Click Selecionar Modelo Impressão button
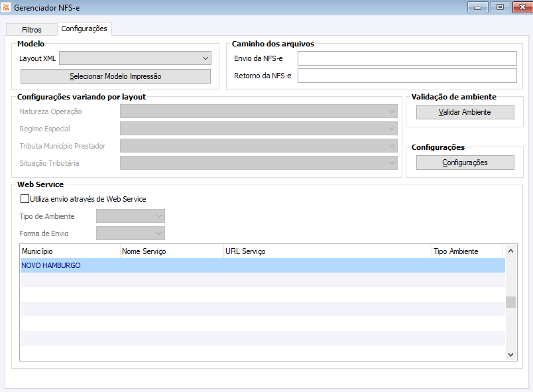 click(115, 76)
